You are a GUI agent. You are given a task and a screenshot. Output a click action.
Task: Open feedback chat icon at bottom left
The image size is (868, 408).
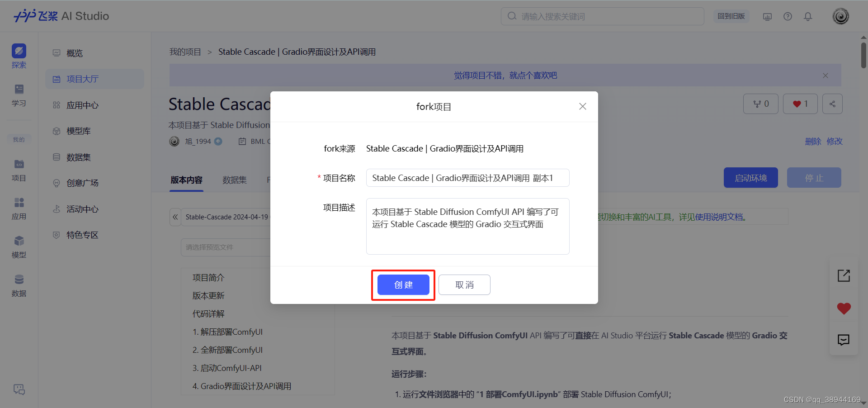[x=19, y=389]
